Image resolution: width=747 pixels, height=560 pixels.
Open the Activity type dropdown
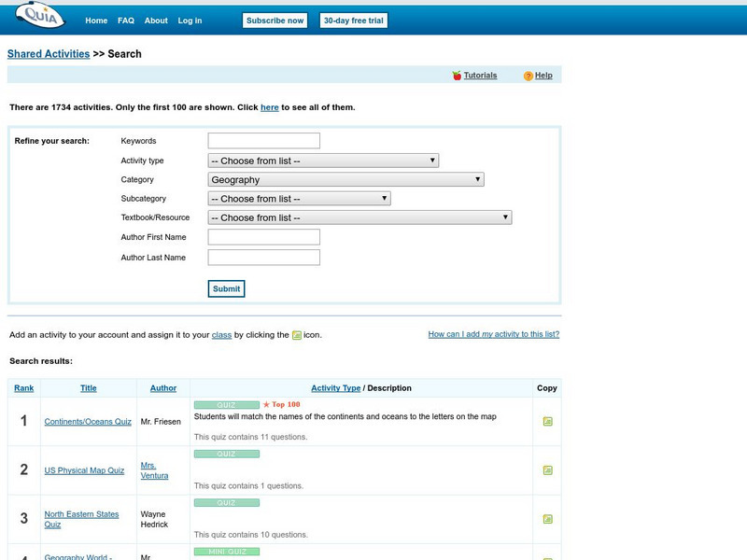(x=321, y=160)
